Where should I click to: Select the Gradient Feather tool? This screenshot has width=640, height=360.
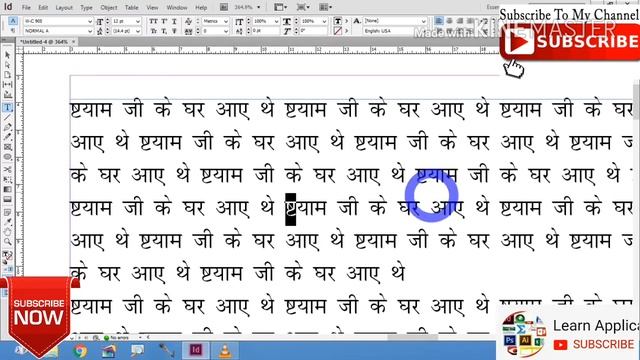tap(7, 200)
